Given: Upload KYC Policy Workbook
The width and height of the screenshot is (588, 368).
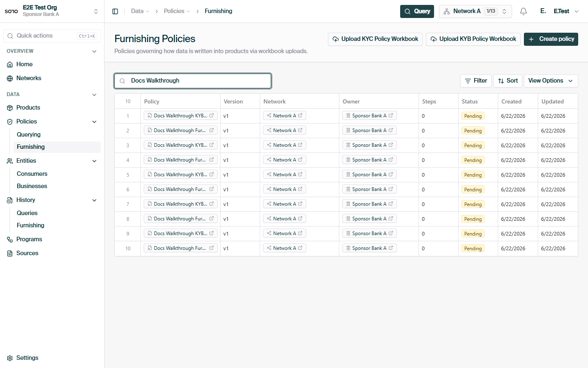Looking at the screenshot, I should click(x=375, y=39).
